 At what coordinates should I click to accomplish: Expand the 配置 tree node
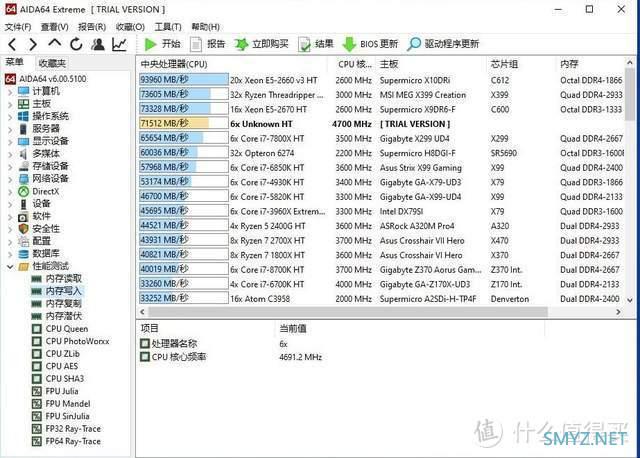[10, 242]
